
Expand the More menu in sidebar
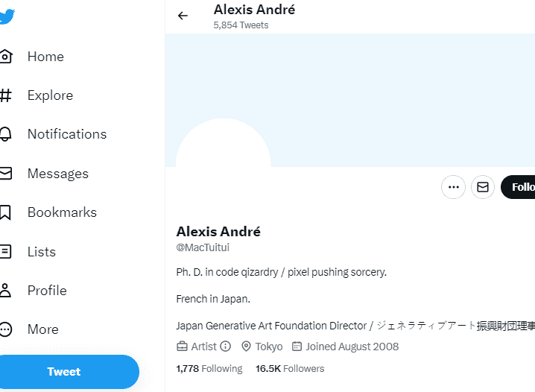(x=6, y=329)
